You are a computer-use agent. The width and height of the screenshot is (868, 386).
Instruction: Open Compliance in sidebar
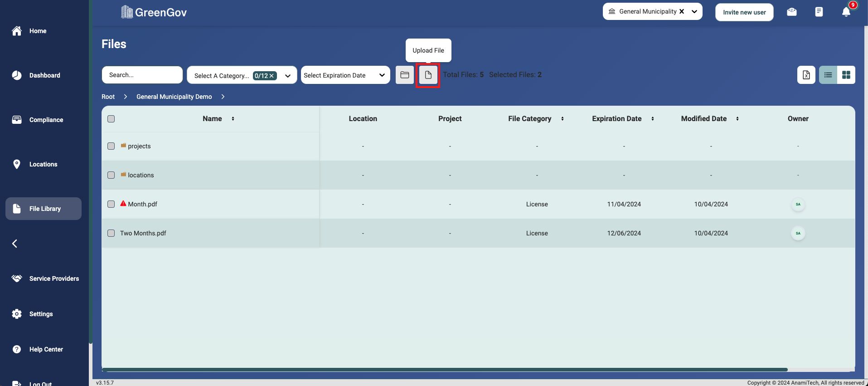click(x=46, y=120)
